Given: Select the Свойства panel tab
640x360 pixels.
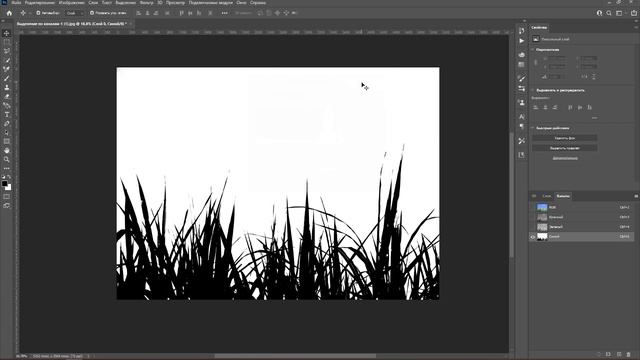Looking at the screenshot, I should (539, 28).
